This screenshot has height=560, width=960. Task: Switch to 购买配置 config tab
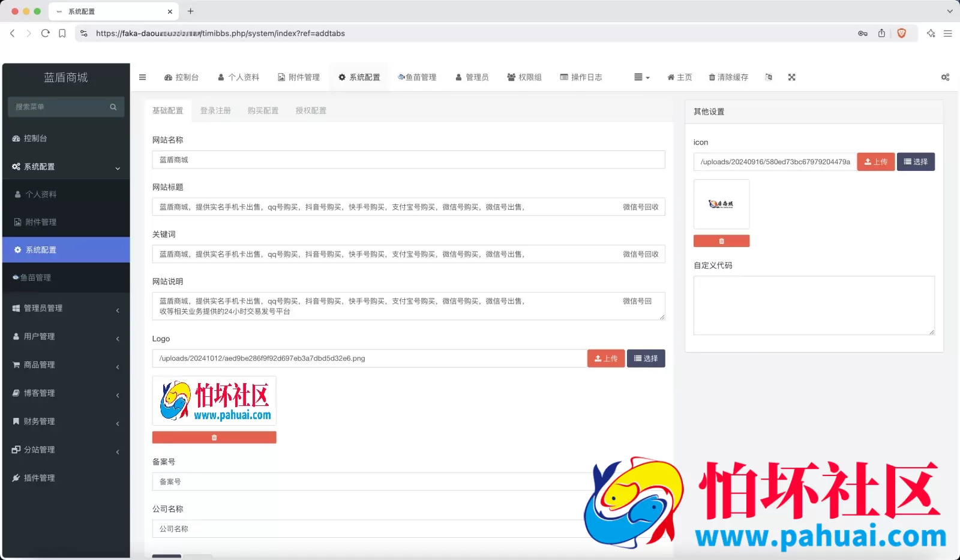(x=263, y=111)
